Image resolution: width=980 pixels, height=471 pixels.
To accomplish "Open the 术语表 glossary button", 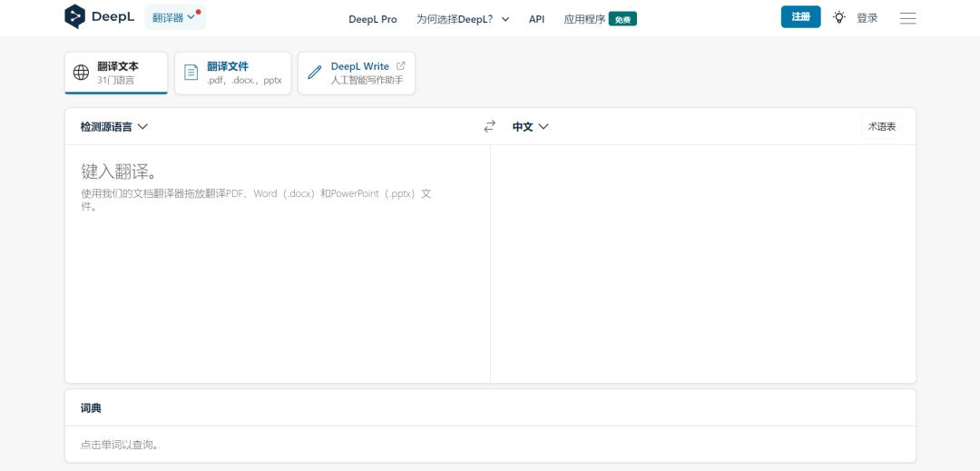I will tap(881, 127).
